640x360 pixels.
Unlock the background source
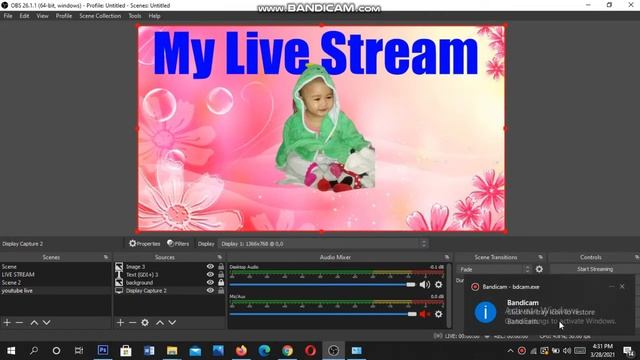coord(221,282)
